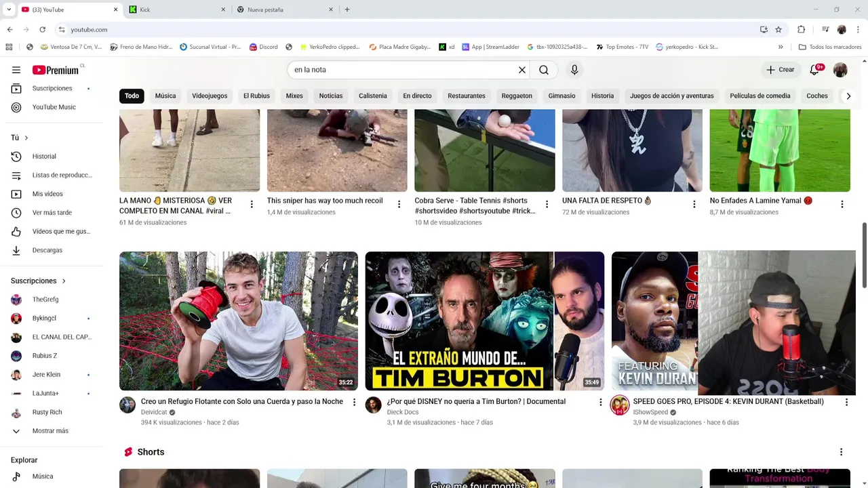Select the Música filter chip
Image resolution: width=868 pixels, height=488 pixels.
[x=165, y=96]
